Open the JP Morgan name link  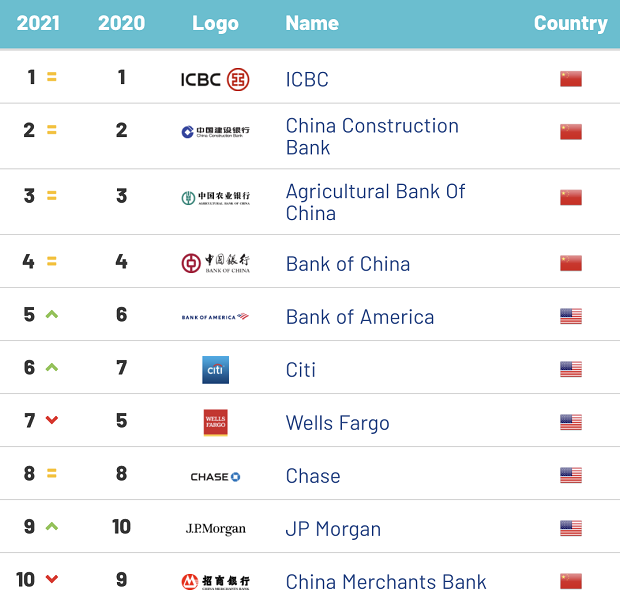333,529
